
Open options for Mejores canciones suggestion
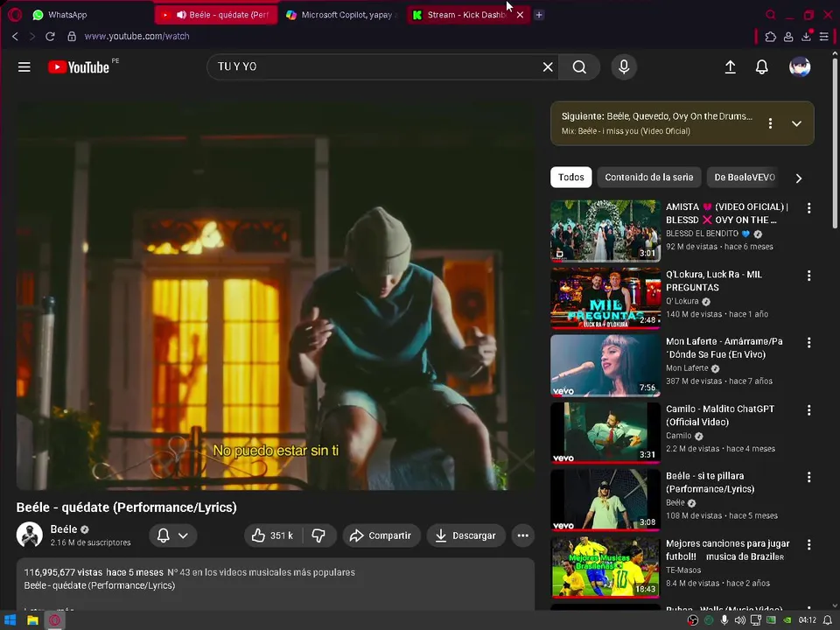808,544
